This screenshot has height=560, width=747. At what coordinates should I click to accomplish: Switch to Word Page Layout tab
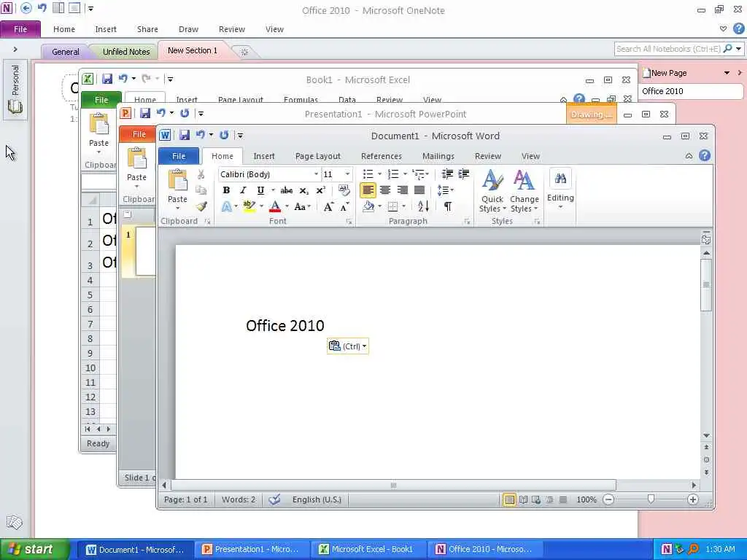coord(318,156)
